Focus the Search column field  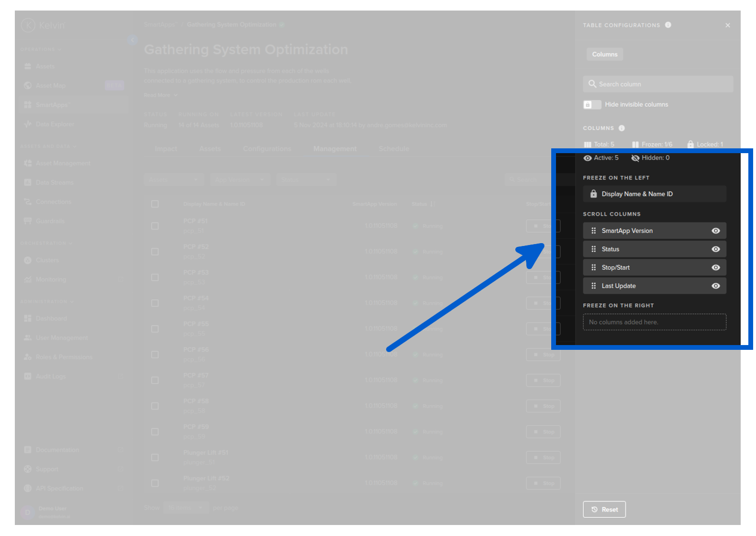[x=663, y=84]
